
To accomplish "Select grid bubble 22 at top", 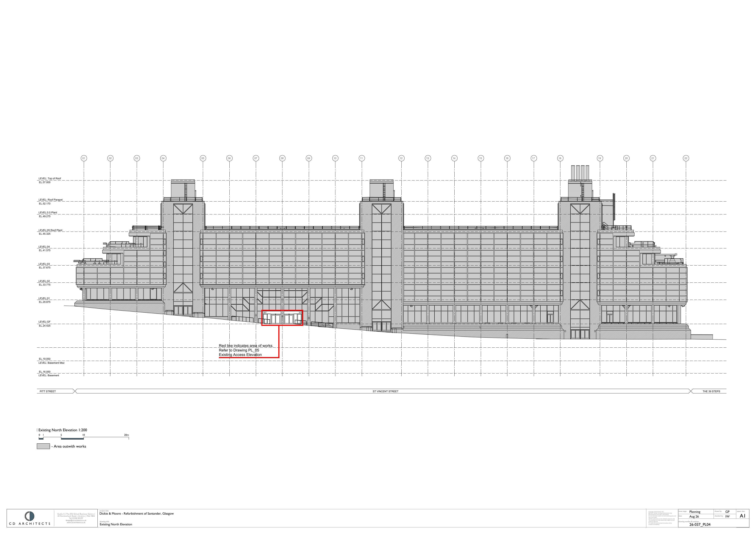I will point(686,158).
